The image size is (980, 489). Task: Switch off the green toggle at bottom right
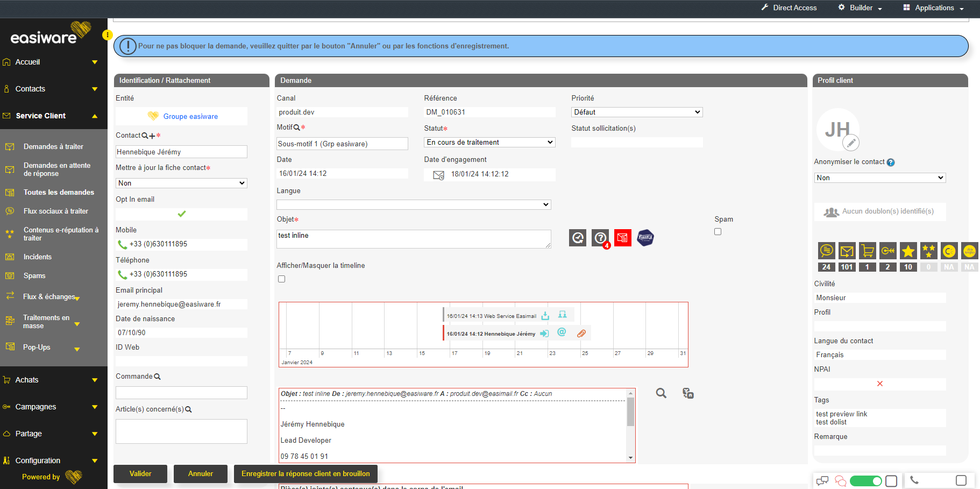pos(866,480)
